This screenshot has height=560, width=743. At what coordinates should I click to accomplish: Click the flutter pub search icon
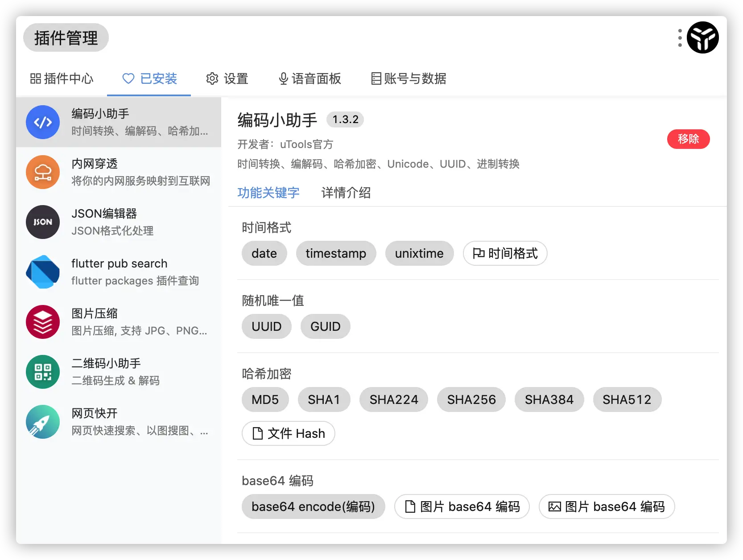point(43,272)
